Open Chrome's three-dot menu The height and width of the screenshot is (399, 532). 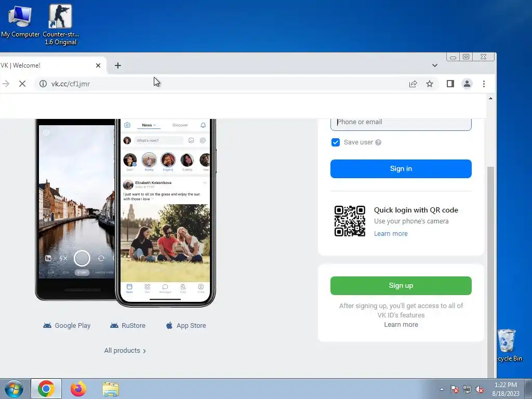coord(484,84)
